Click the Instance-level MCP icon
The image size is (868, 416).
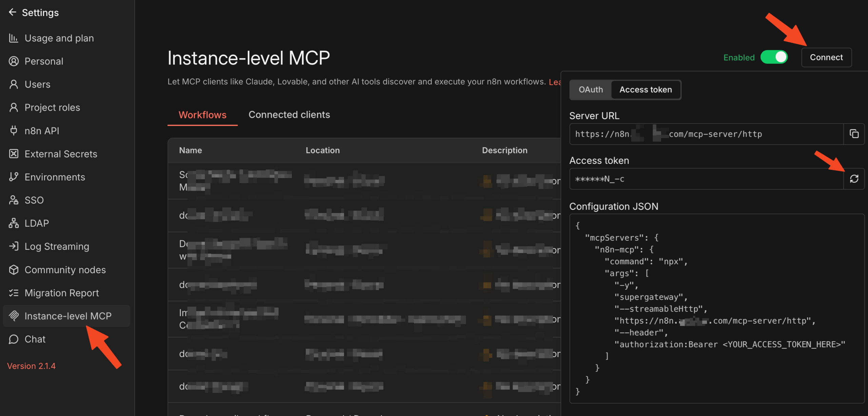tap(14, 316)
